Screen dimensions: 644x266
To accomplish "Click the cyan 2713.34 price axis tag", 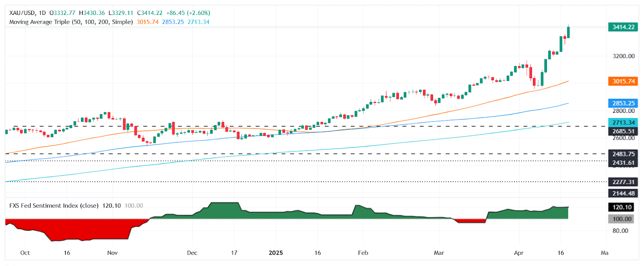I will pyautogui.click(x=623, y=123).
